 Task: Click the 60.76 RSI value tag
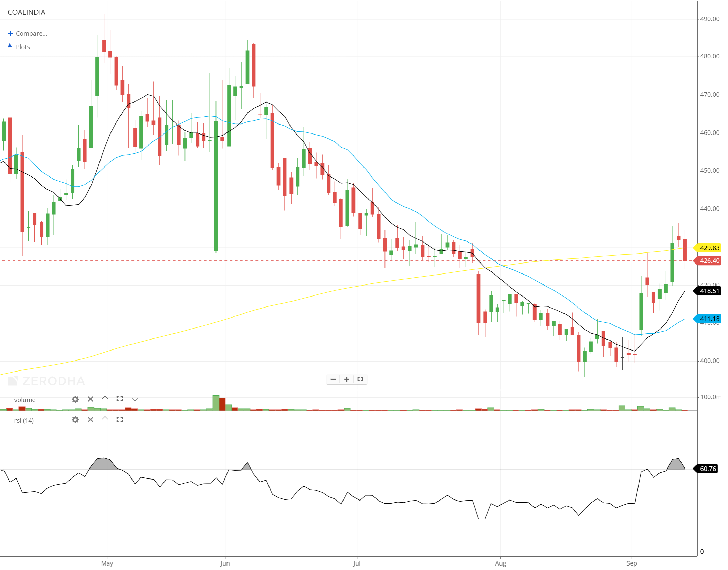[x=706, y=469]
